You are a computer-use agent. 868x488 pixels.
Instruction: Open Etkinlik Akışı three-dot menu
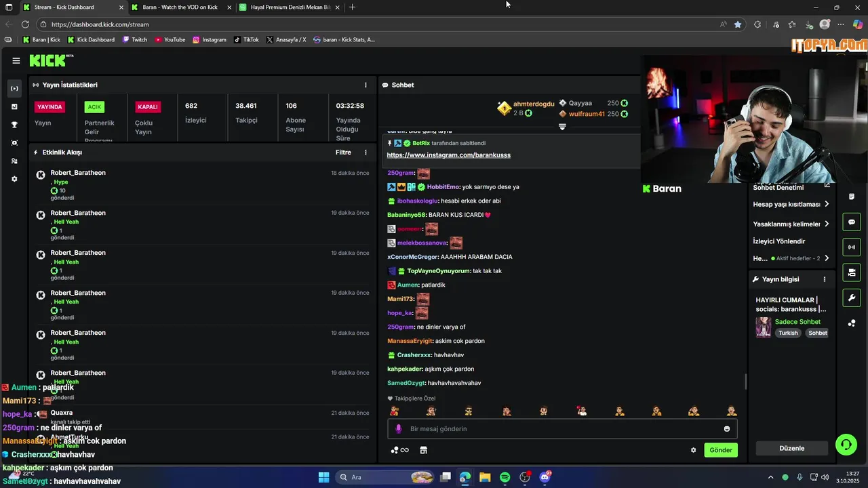tap(366, 152)
